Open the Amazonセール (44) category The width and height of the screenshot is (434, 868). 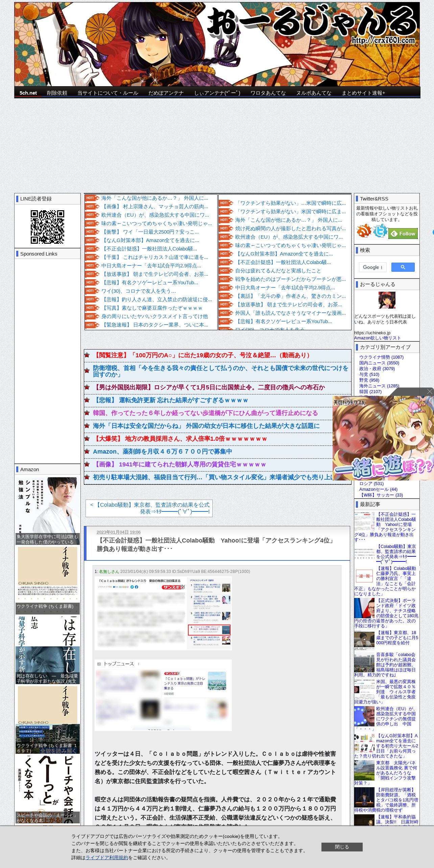[x=378, y=489]
